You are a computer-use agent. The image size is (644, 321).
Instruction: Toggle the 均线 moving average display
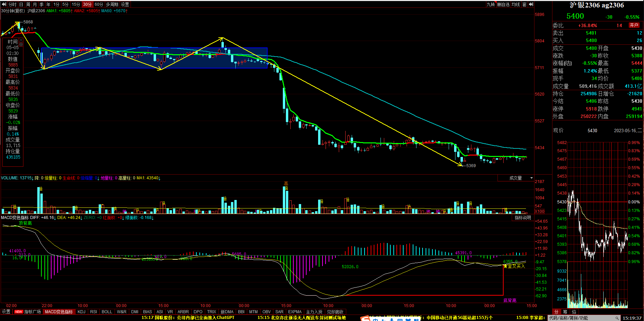click(x=516, y=4)
